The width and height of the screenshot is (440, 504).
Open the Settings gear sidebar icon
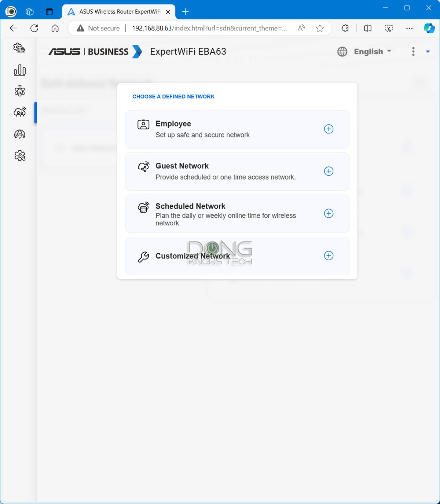pyautogui.click(x=19, y=156)
